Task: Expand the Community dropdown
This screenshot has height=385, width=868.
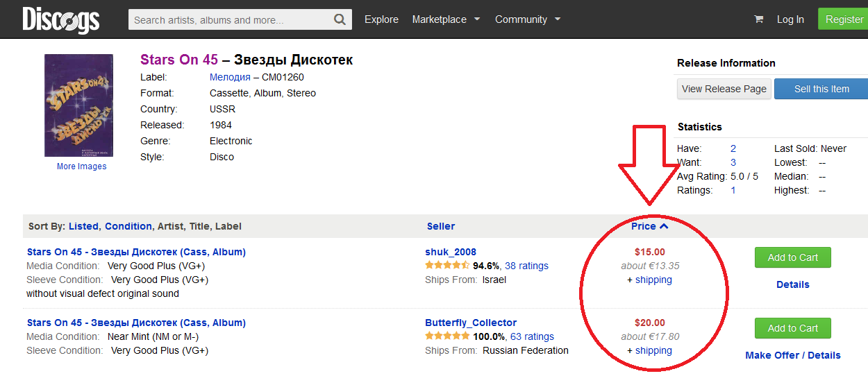Action: (x=528, y=19)
